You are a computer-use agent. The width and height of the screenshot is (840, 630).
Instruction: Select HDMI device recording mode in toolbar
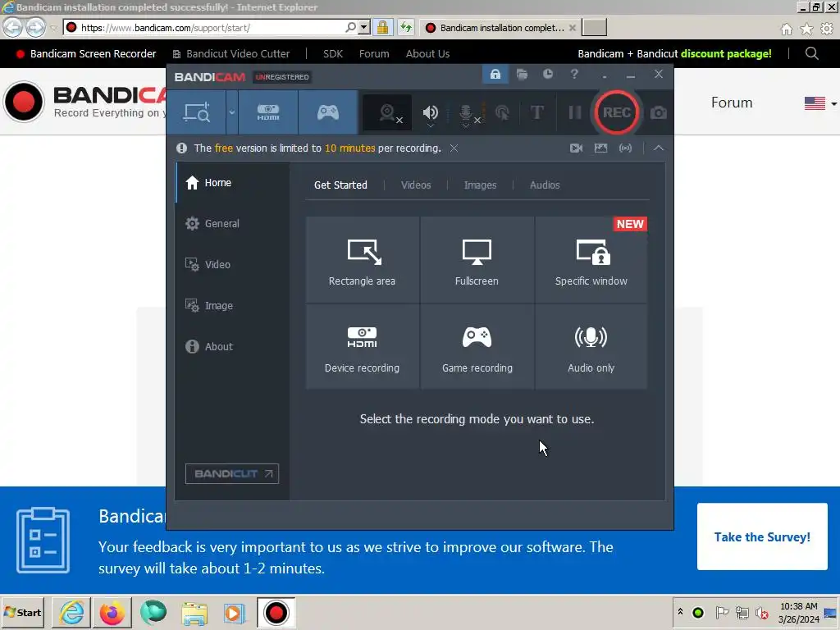tap(268, 112)
